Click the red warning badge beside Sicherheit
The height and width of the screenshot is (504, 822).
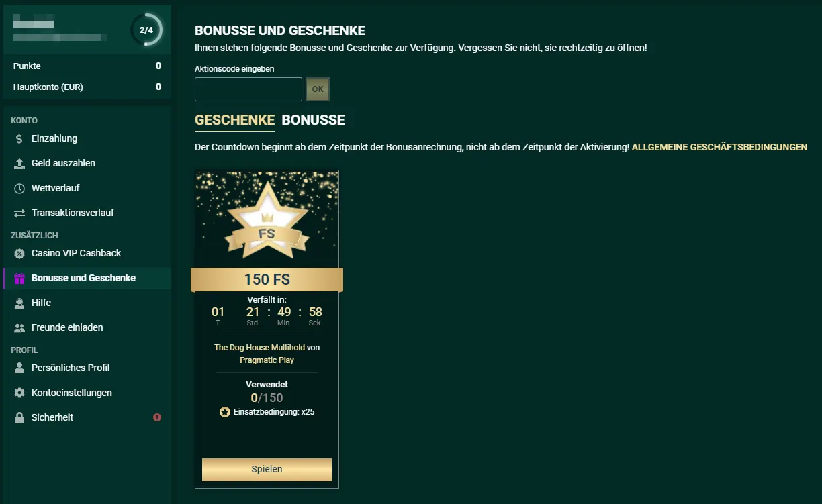coord(157,417)
